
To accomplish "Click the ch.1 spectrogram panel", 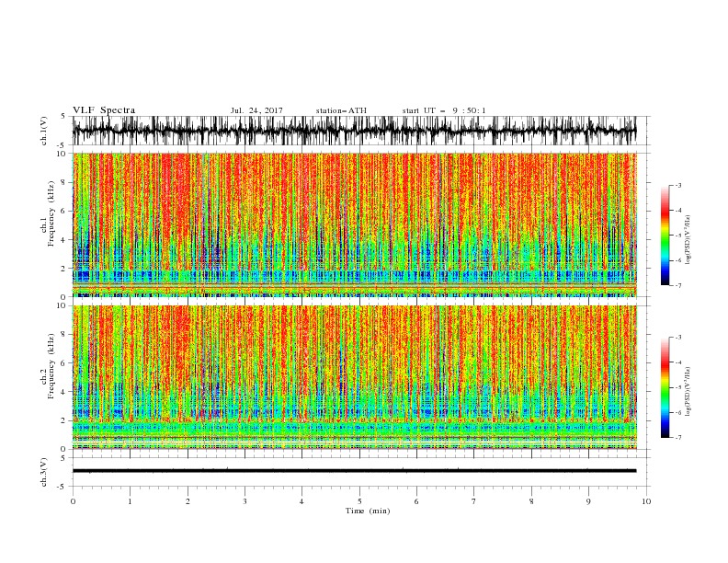I will (x=354, y=224).
